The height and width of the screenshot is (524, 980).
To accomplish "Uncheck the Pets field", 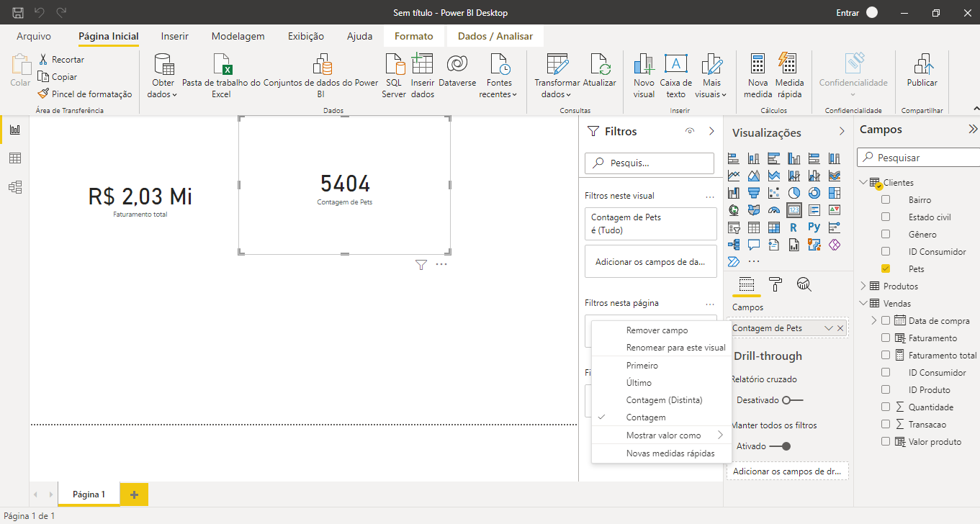I will [886, 268].
